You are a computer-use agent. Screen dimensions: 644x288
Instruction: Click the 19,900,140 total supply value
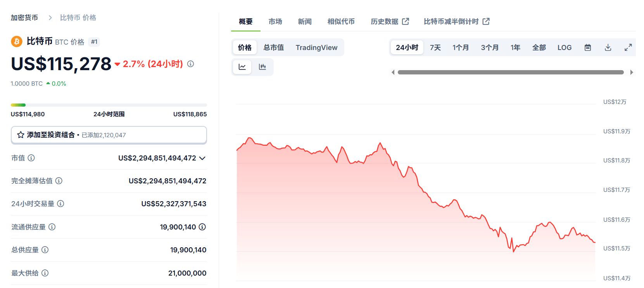point(188,250)
